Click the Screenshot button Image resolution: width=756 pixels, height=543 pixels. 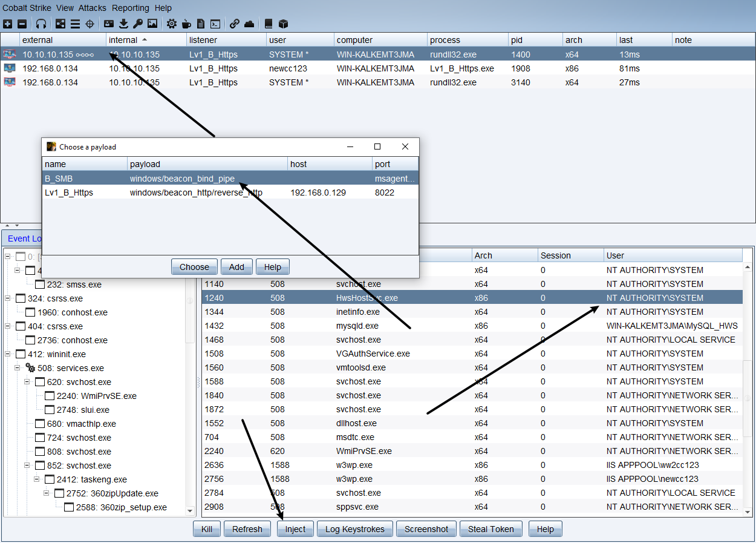pyautogui.click(x=426, y=529)
